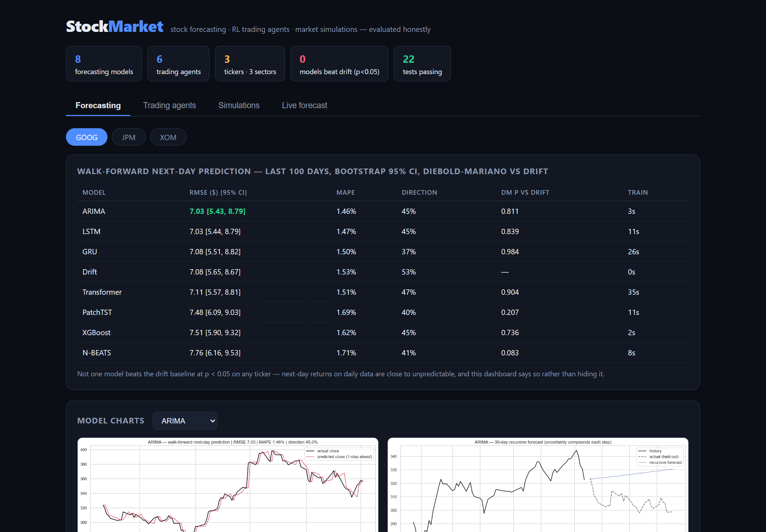The height and width of the screenshot is (532, 766).
Task: Click the PatchTST MAPE value 1.69%
Action: coord(346,312)
